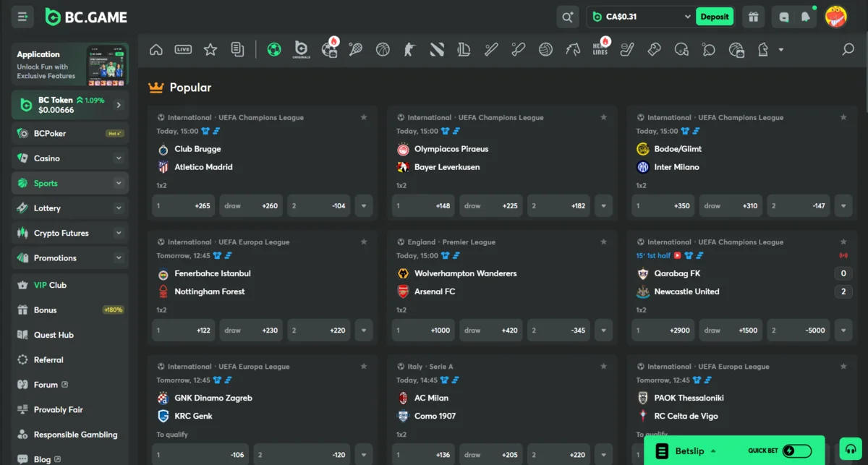Open the gift rewards icon
This screenshot has width=868, height=465.
pyautogui.click(x=754, y=17)
